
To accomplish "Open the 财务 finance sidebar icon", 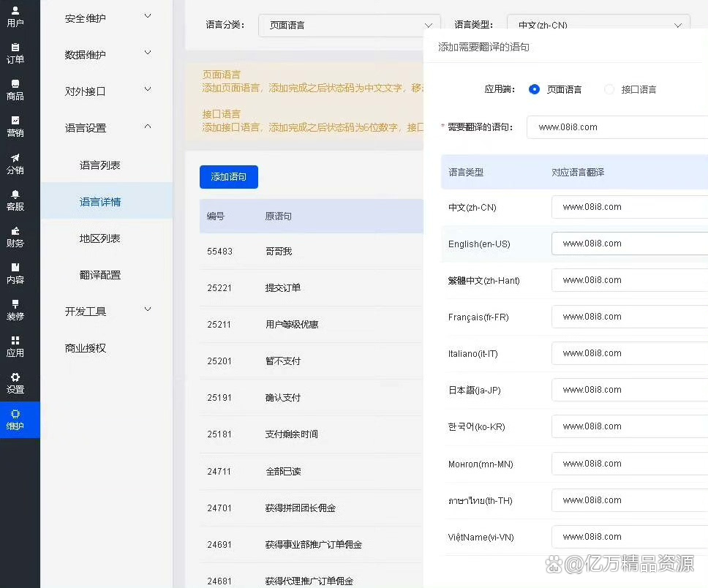I will tap(15, 237).
